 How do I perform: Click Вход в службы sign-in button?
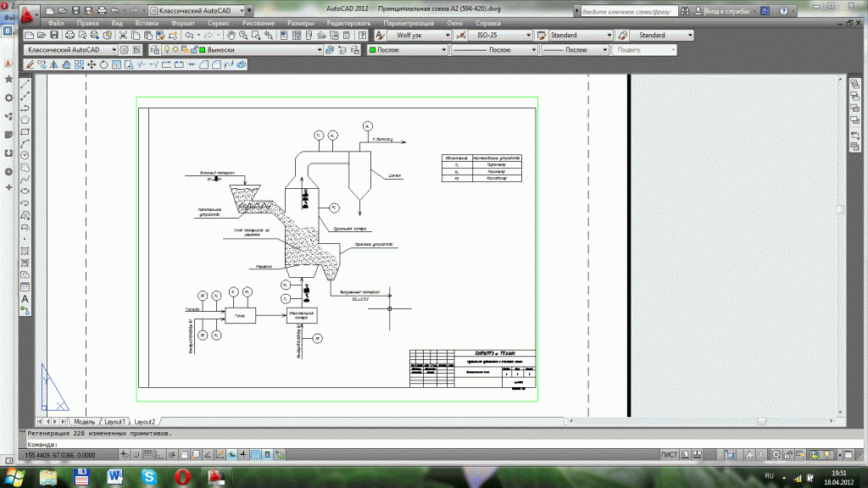pyautogui.click(x=726, y=11)
